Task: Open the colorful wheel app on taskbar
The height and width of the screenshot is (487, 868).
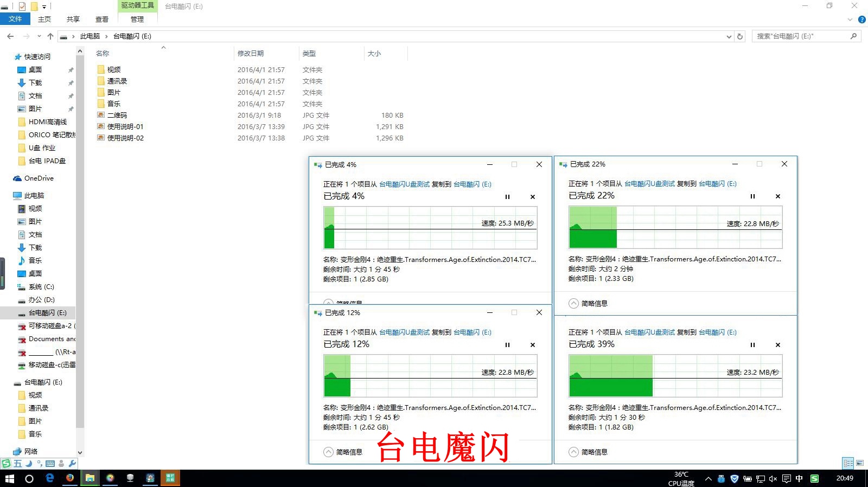Action: tap(110, 478)
